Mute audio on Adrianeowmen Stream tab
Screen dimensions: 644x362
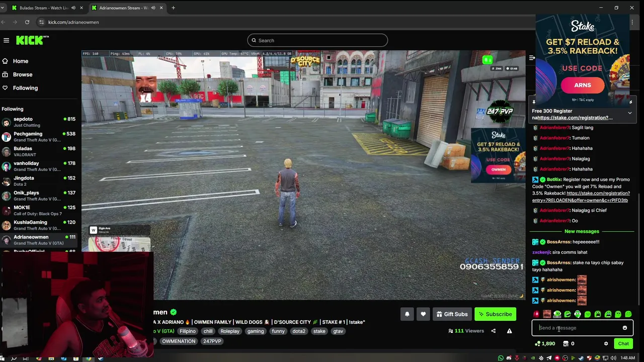153,8
